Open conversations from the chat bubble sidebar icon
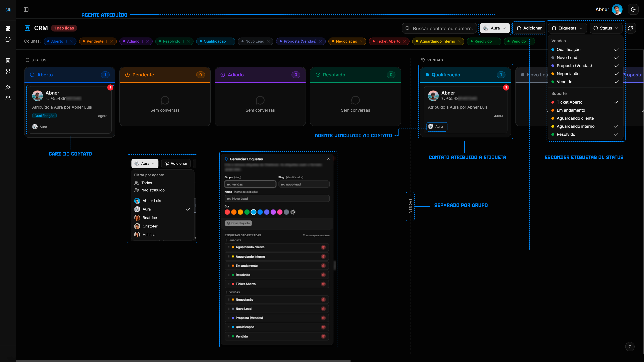Image resolution: width=644 pixels, height=362 pixels. pyautogui.click(x=8, y=39)
